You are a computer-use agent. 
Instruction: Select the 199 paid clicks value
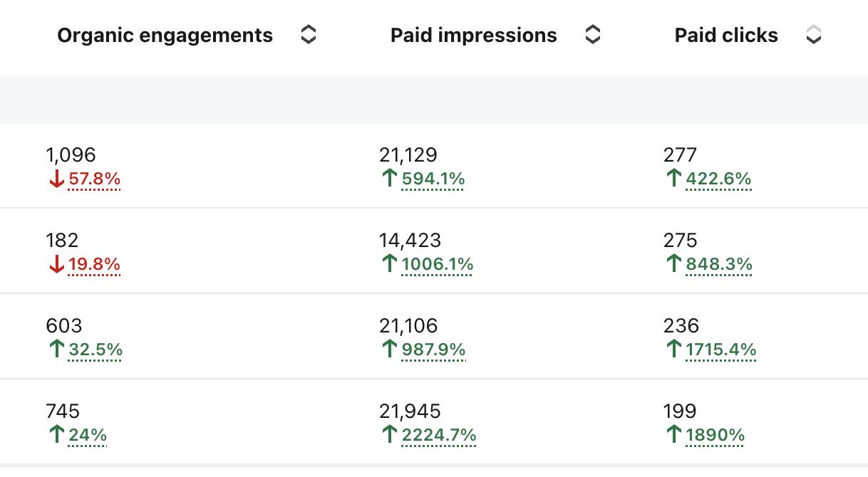[680, 412]
